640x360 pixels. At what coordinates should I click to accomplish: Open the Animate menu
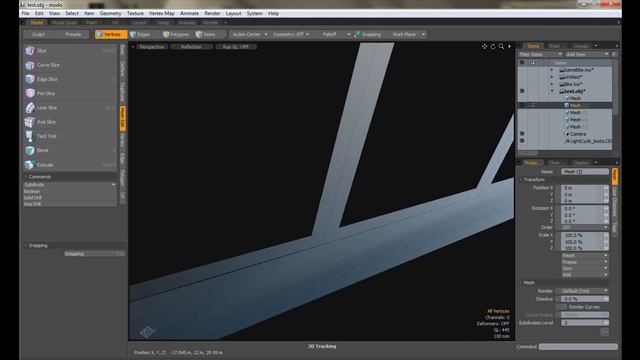click(189, 13)
